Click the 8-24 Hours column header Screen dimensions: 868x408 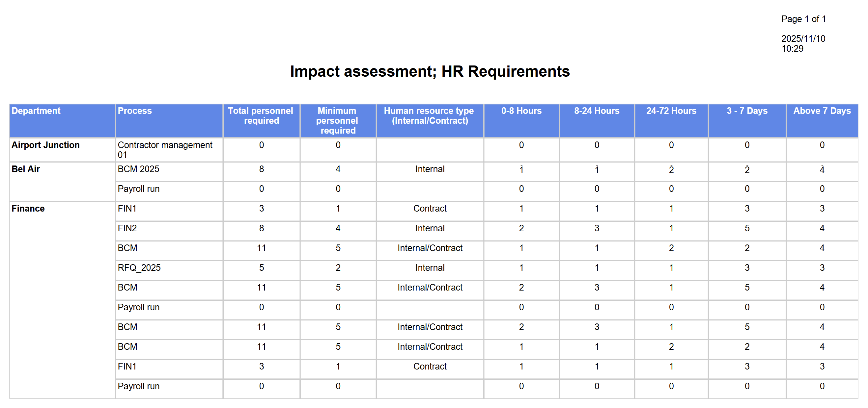pos(597,111)
